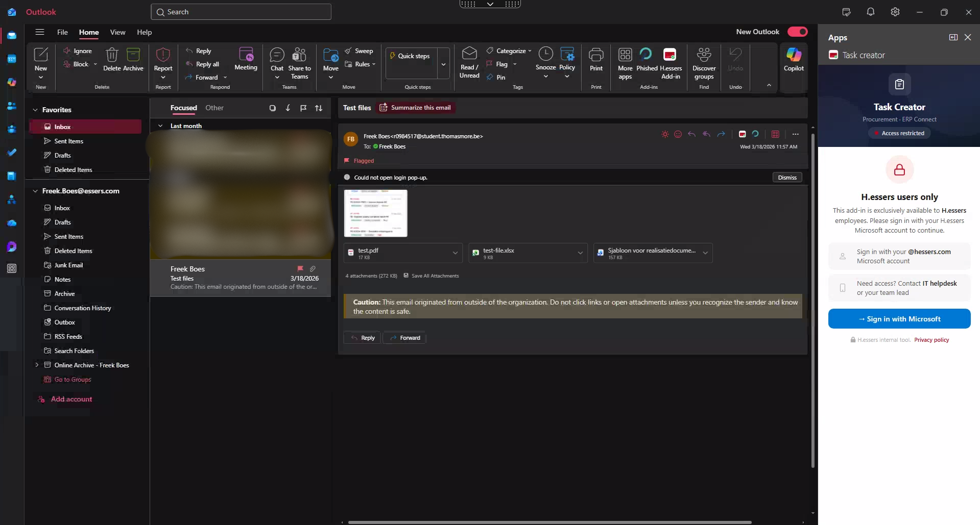Open the select-messages icon in list header
This screenshot has height=525, width=980.
[273, 108]
